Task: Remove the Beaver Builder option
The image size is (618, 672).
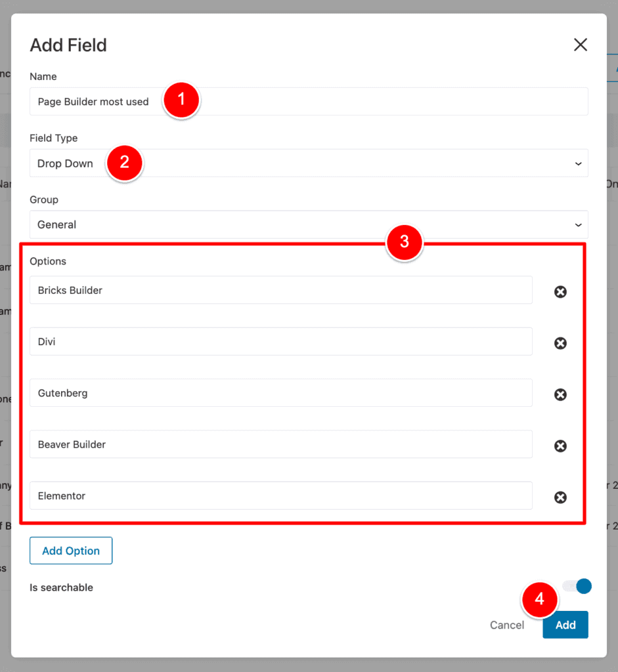Action: [x=560, y=446]
